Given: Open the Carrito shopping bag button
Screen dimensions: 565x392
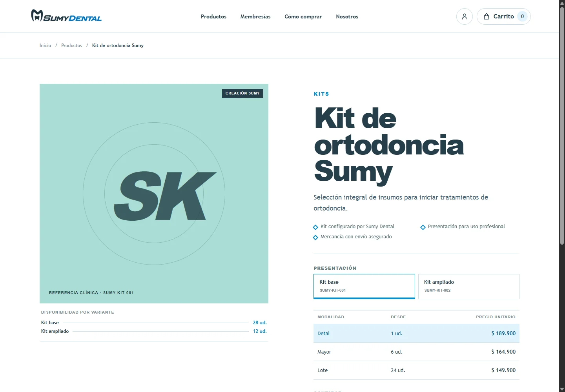Looking at the screenshot, I should pos(504,16).
